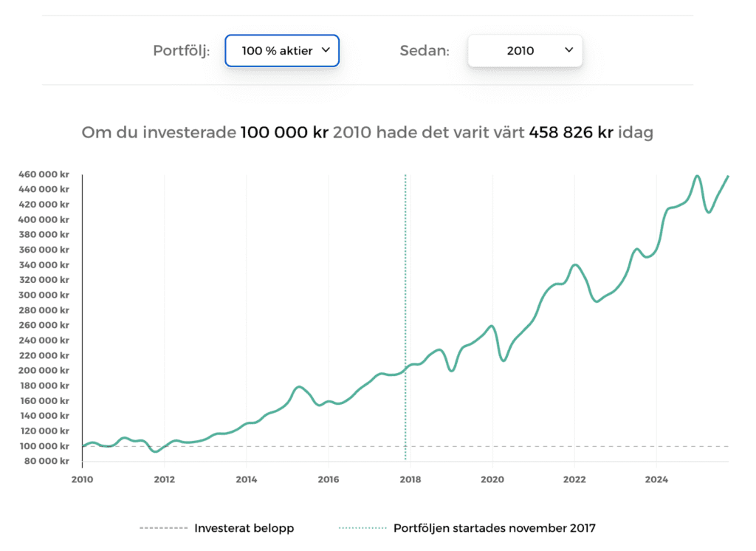The height and width of the screenshot is (551, 756).
Task: Click the Sedan: label
Action: click(x=425, y=51)
